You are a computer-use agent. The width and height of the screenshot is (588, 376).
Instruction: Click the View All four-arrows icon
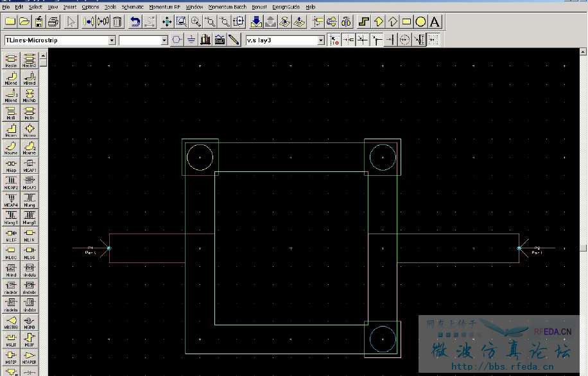click(x=167, y=22)
